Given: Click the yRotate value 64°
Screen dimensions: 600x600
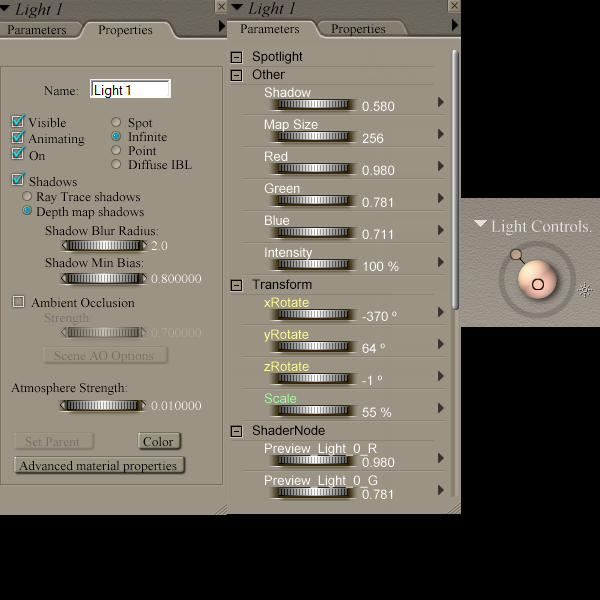Looking at the screenshot, I should point(373,348).
